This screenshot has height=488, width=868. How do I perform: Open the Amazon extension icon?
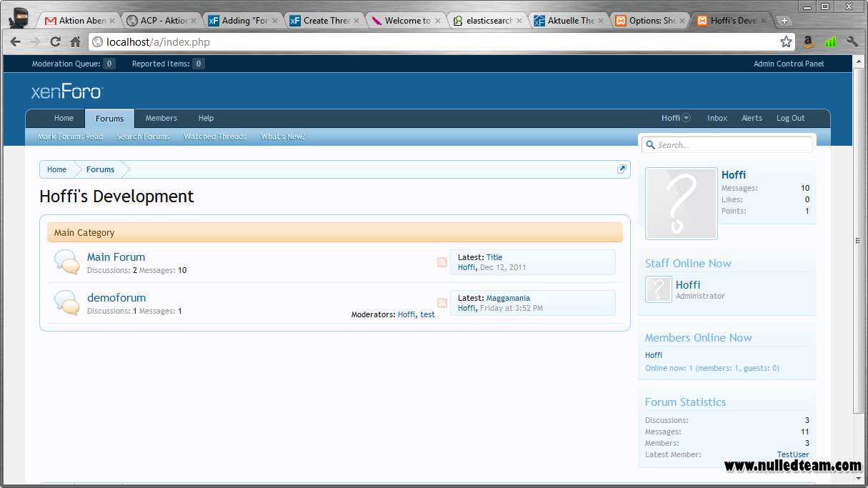808,42
